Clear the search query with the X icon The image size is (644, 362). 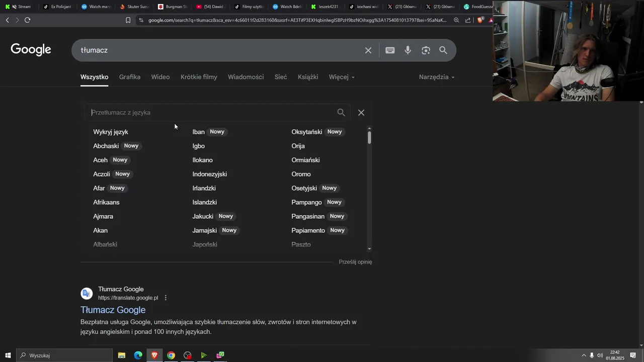click(x=368, y=50)
